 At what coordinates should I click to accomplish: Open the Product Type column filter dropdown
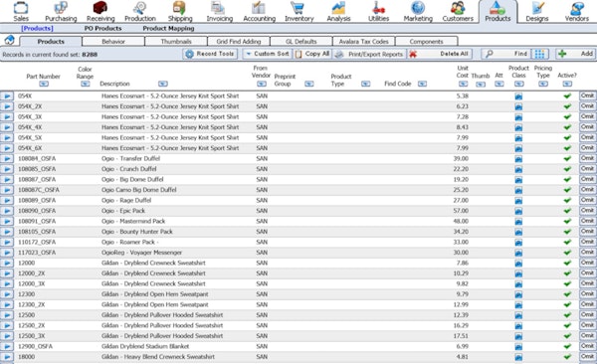(x=365, y=84)
